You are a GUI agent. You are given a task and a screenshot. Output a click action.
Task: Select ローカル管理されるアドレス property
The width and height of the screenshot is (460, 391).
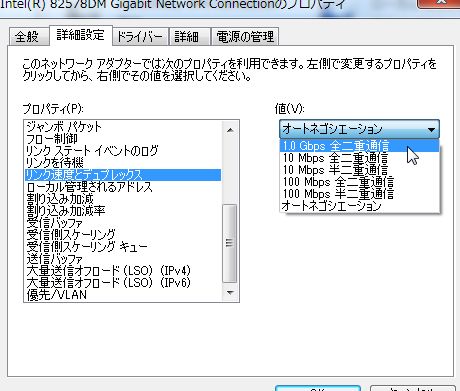click(x=123, y=187)
